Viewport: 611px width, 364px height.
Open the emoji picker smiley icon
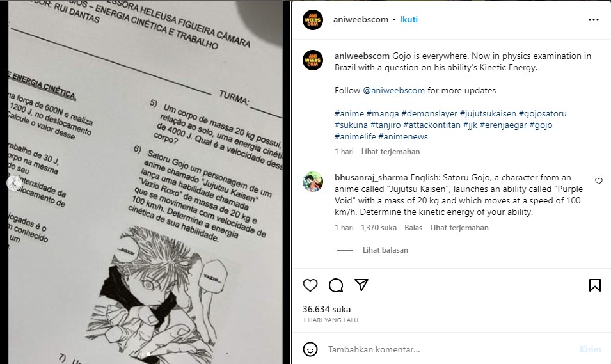click(x=310, y=349)
